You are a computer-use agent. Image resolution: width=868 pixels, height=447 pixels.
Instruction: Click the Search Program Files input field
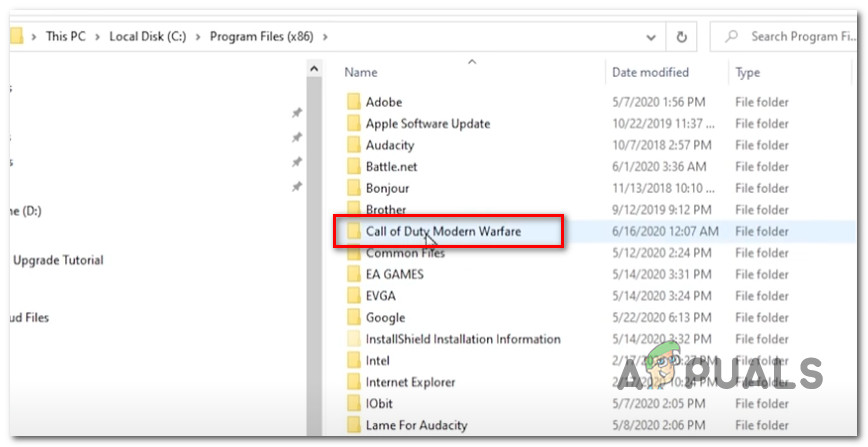[783, 37]
